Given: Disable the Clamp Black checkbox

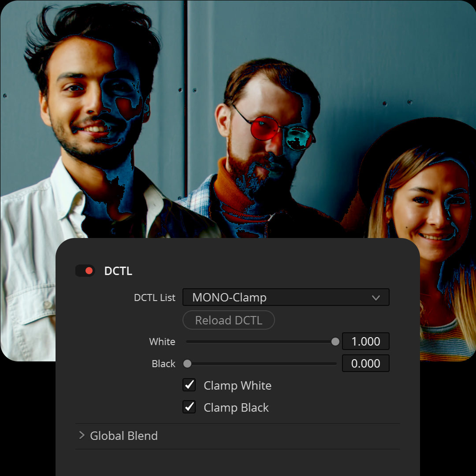Looking at the screenshot, I should pyautogui.click(x=189, y=407).
